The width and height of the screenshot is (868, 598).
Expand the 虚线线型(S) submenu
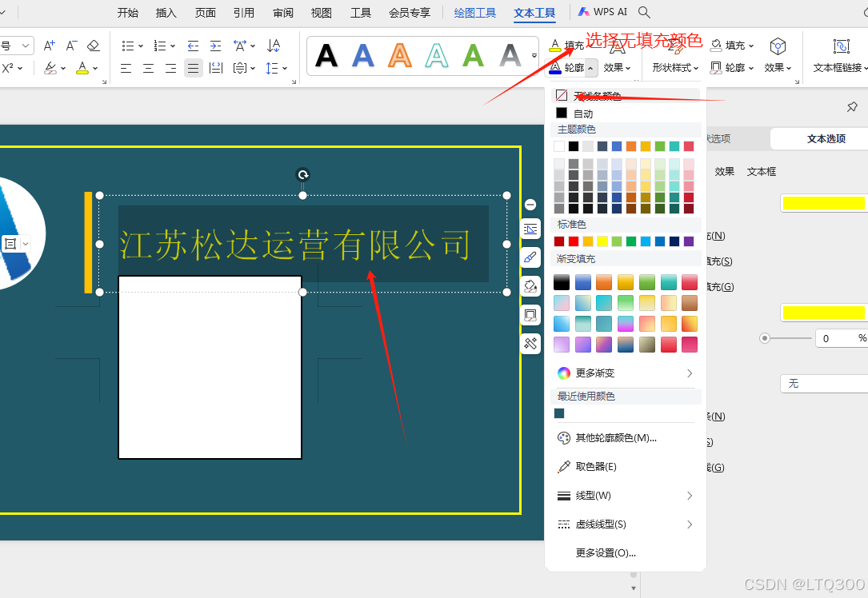click(626, 524)
